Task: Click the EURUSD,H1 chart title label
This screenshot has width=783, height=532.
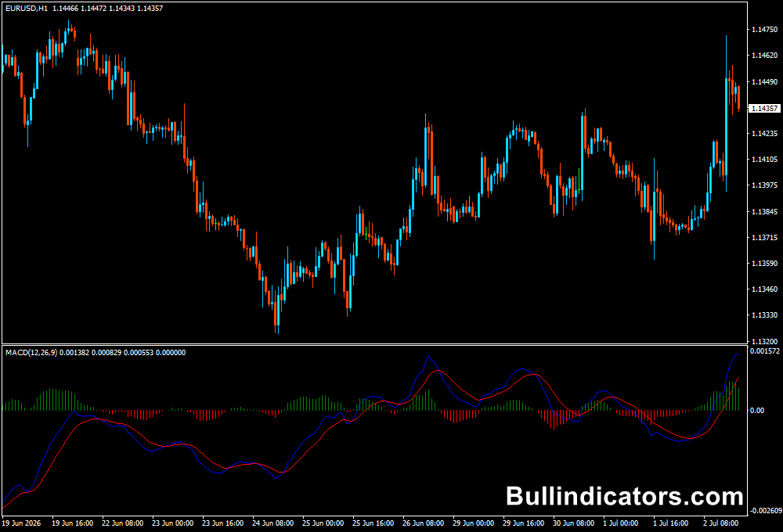Action: pos(27,9)
